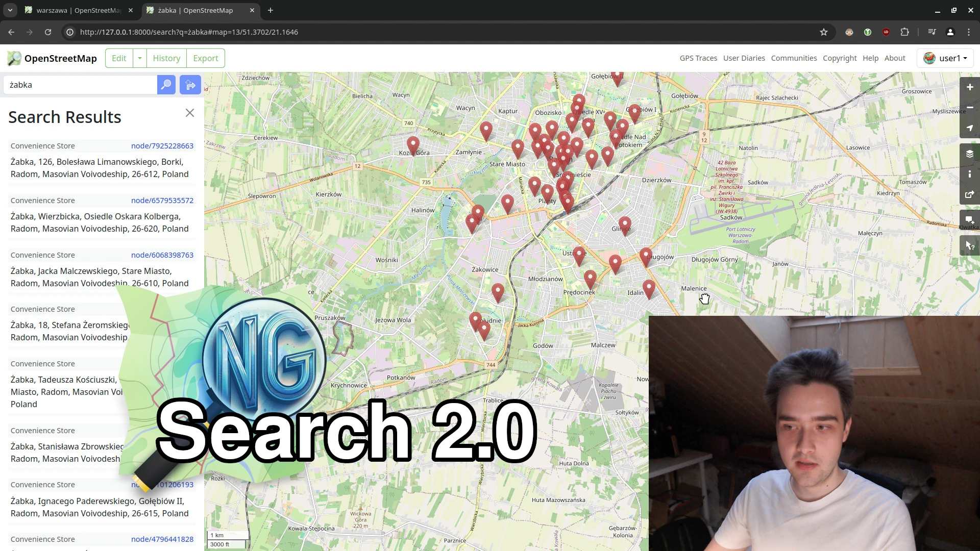980x551 pixels.
Task: Close the Search Results panel
Action: [x=190, y=113]
